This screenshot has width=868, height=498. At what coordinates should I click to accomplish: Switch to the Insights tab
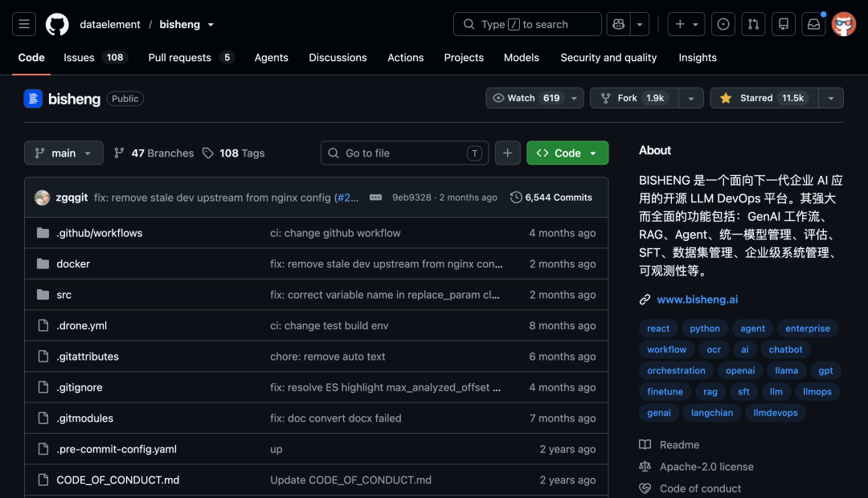(x=698, y=58)
